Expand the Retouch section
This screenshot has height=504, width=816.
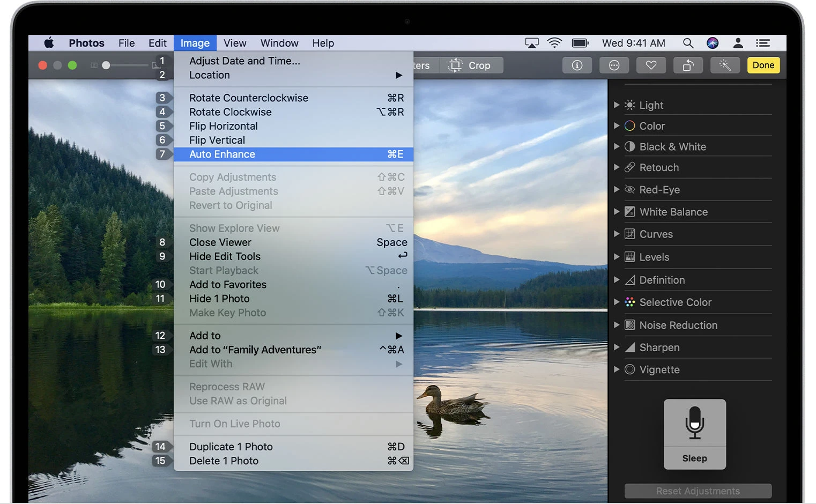pyautogui.click(x=617, y=167)
